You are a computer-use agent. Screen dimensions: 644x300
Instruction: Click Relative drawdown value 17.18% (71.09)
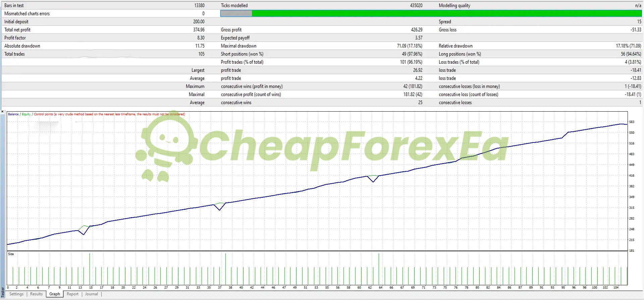point(629,46)
